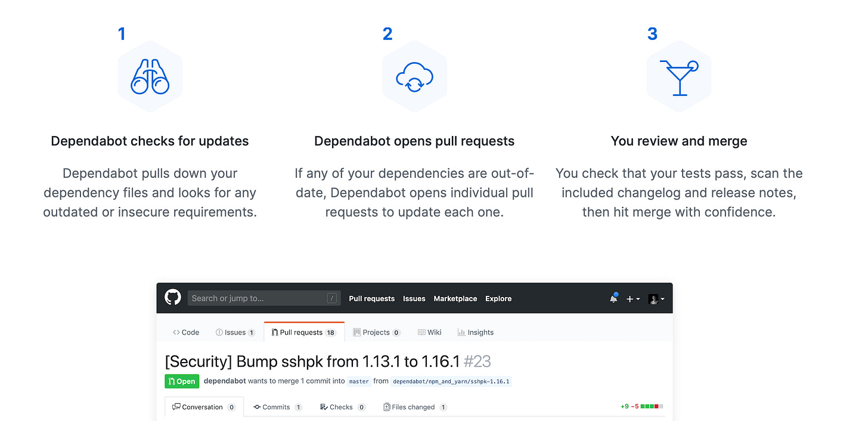Click heading Dependabot checks for updates
868x421 pixels.
[x=150, y=141]
